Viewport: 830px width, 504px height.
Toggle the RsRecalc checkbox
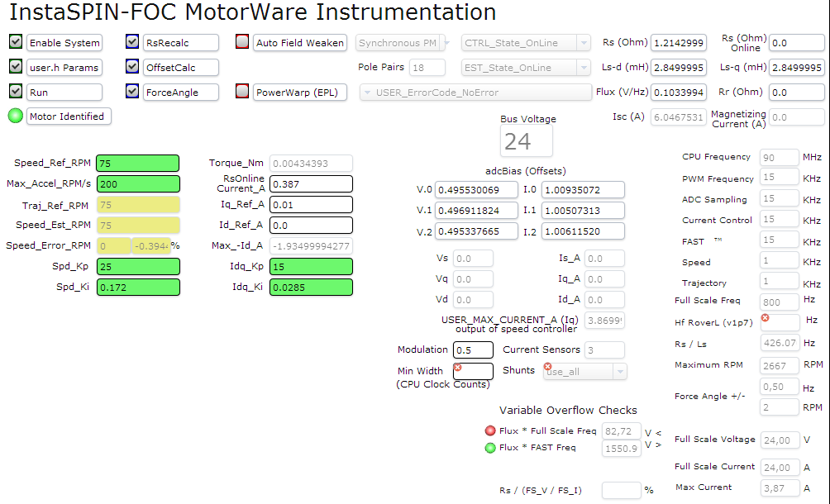132,41
